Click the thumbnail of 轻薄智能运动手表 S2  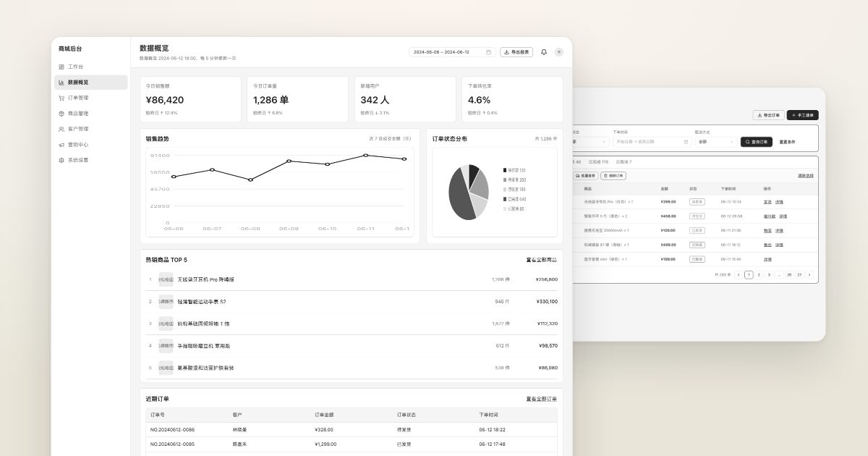tap(166, 301)
